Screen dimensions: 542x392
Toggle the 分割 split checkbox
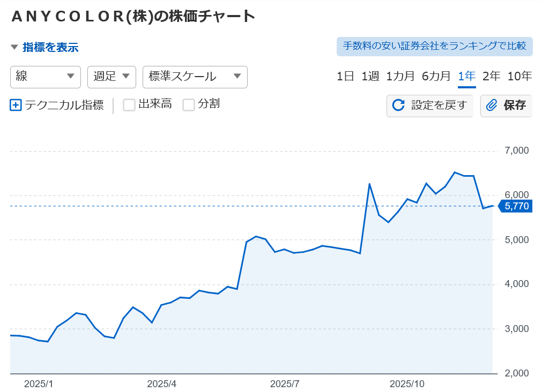click(189, 105)
